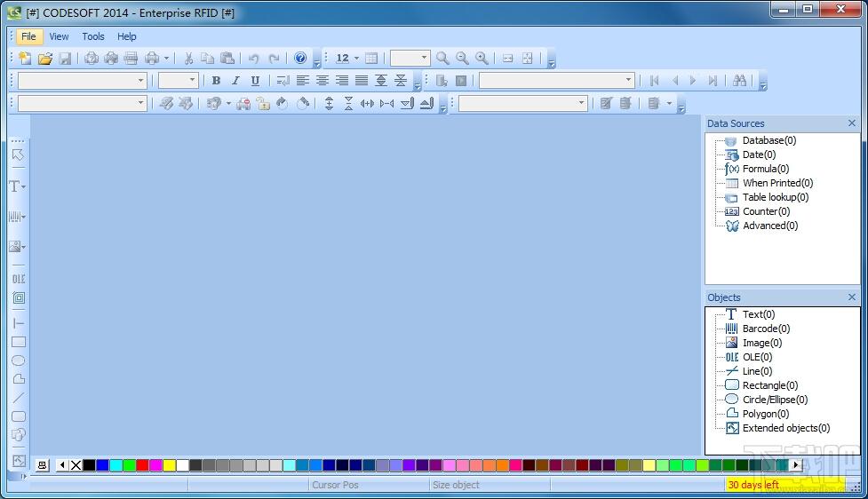Click the no-color X swatch

point(76,465)
